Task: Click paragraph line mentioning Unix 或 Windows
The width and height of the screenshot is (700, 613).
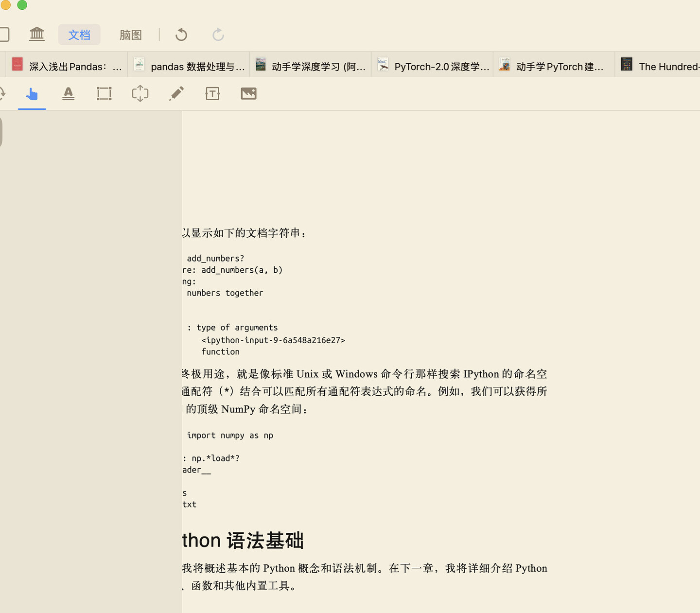Action: coord(365,374)
